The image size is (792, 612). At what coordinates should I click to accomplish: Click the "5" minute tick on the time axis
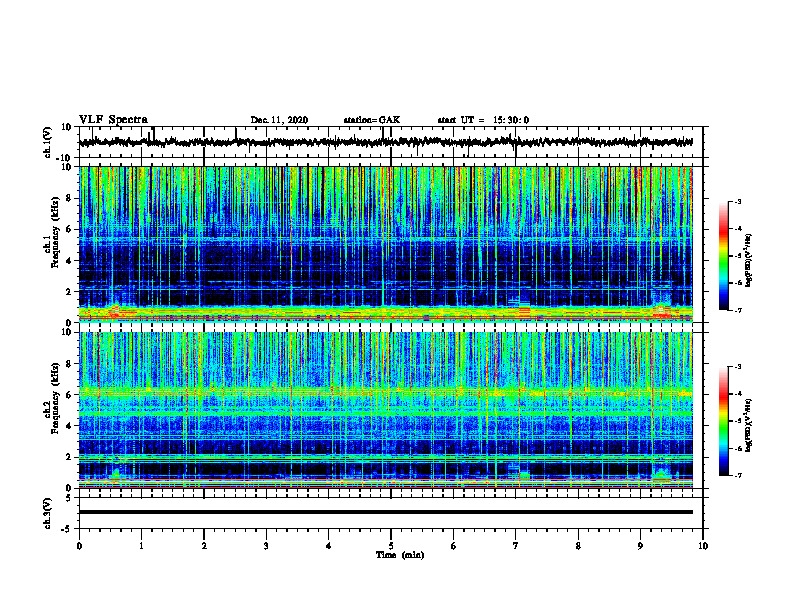point(391,546)
